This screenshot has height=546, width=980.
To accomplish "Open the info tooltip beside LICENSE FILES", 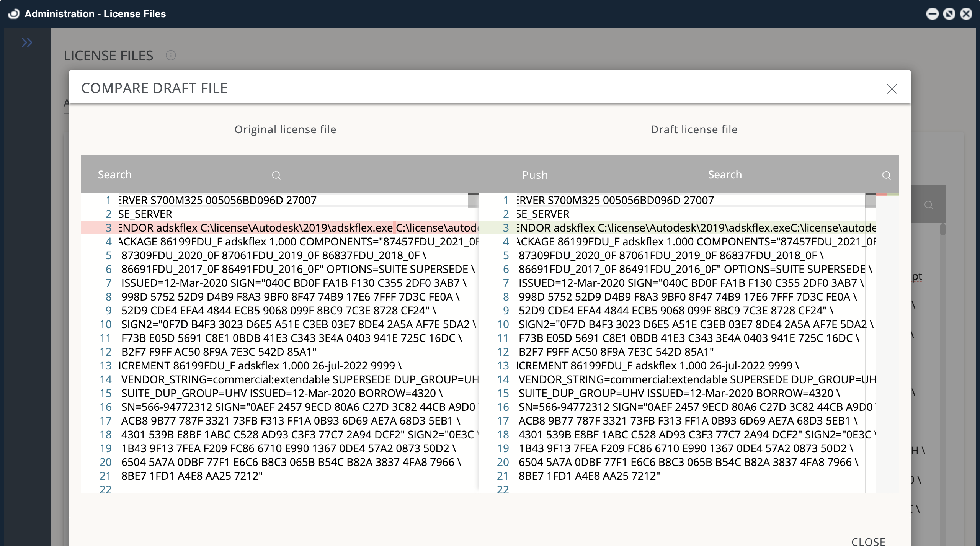I will [171, 56].
